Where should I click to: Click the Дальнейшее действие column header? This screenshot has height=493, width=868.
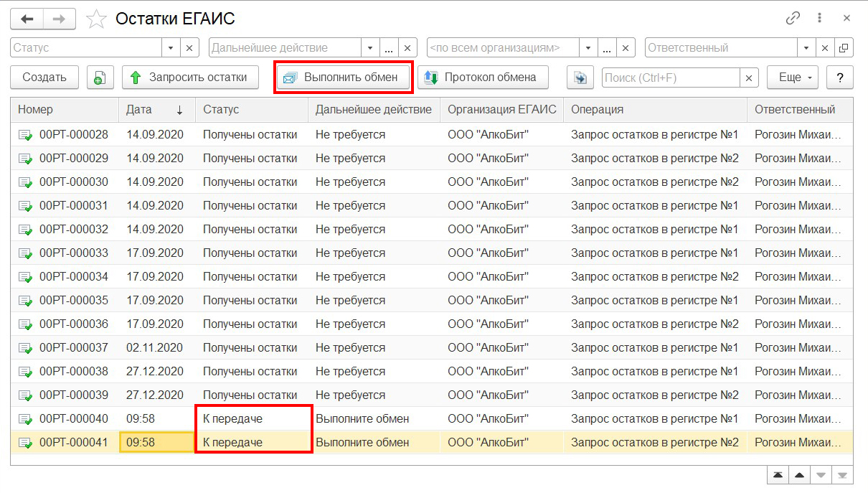pos(374,110)
